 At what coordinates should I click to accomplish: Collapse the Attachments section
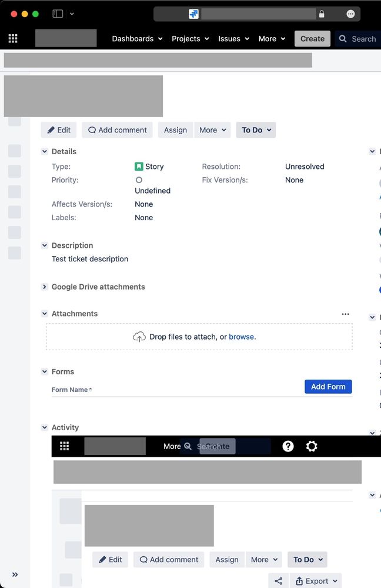(x=44, y=314)
